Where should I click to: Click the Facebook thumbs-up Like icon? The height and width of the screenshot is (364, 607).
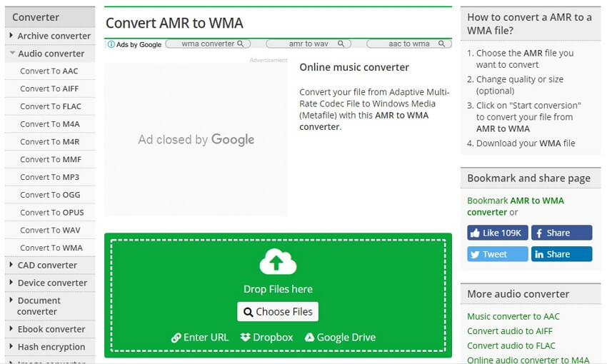point(475,233)
